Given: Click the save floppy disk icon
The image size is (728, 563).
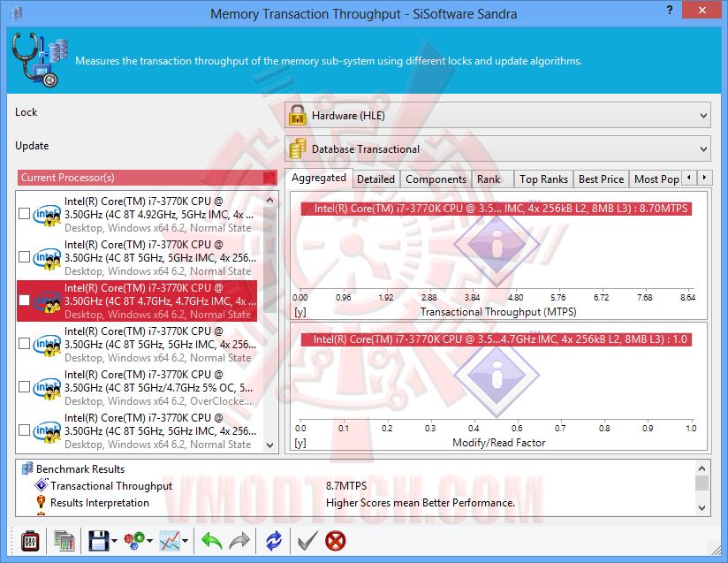Looking at the screenshot, I should pos(98,541).
